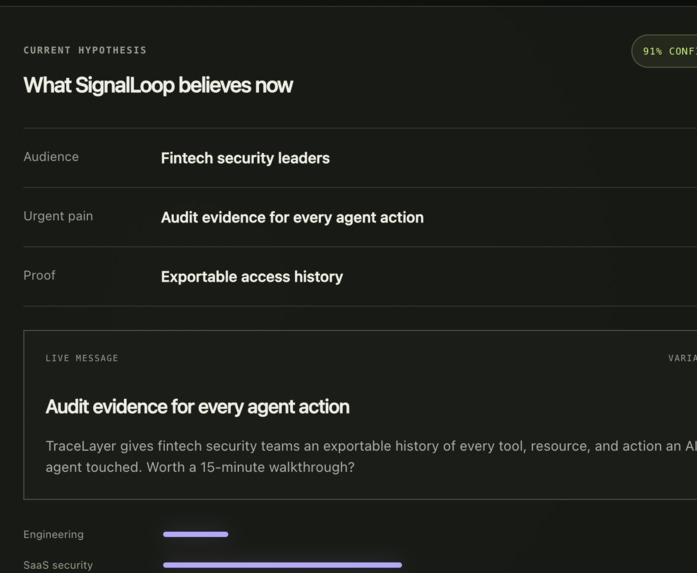Select the 'CURRENT HYPOTHESIS' label
The width and height of the screenshot is (697, 573).
pos(85,50)
